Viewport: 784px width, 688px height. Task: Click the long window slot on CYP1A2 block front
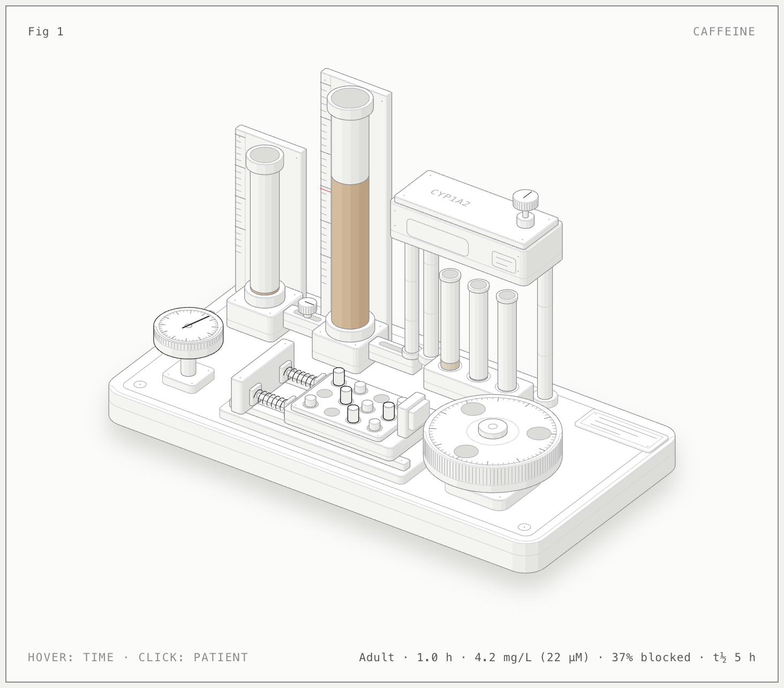coord(438,237)
